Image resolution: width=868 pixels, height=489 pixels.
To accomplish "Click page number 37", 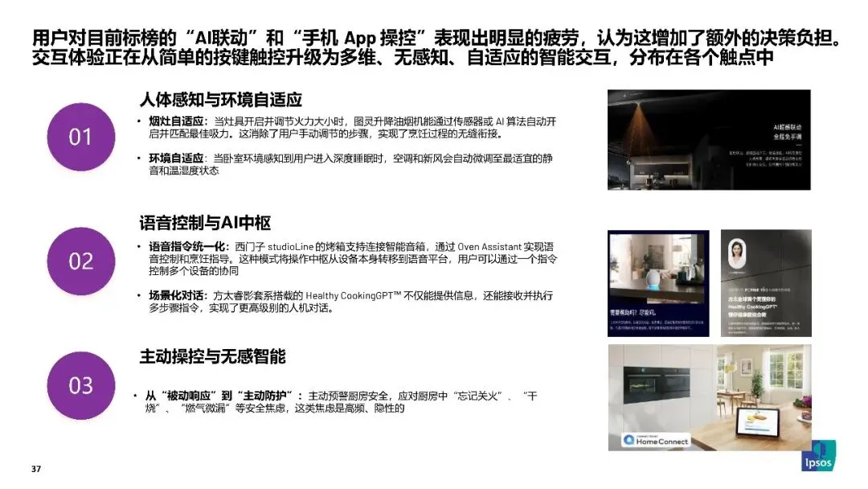I will coord(36,469).
